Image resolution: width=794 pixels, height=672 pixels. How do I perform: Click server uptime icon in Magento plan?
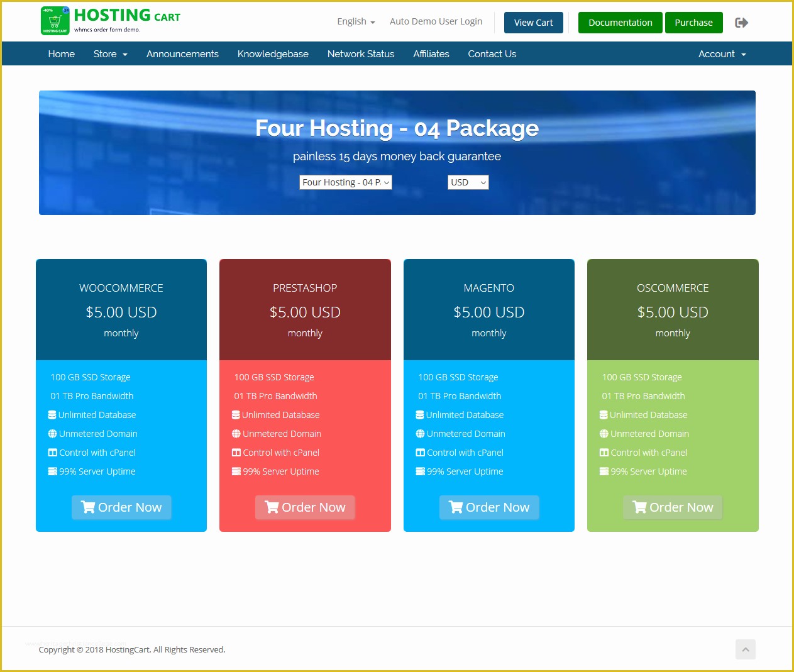pos(421,471)
